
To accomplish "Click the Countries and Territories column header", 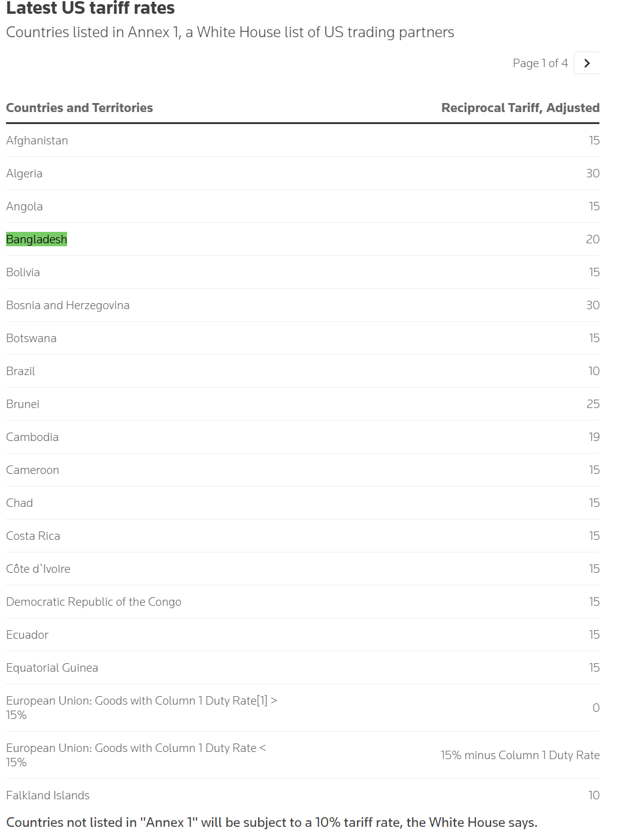I will pyautogui.click(x=80, y=108).
